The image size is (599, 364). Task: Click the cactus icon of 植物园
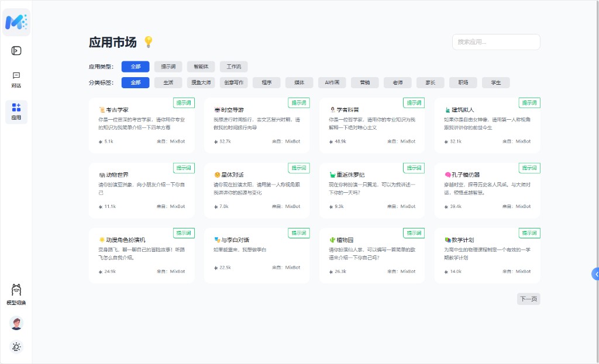coord(332,240)
